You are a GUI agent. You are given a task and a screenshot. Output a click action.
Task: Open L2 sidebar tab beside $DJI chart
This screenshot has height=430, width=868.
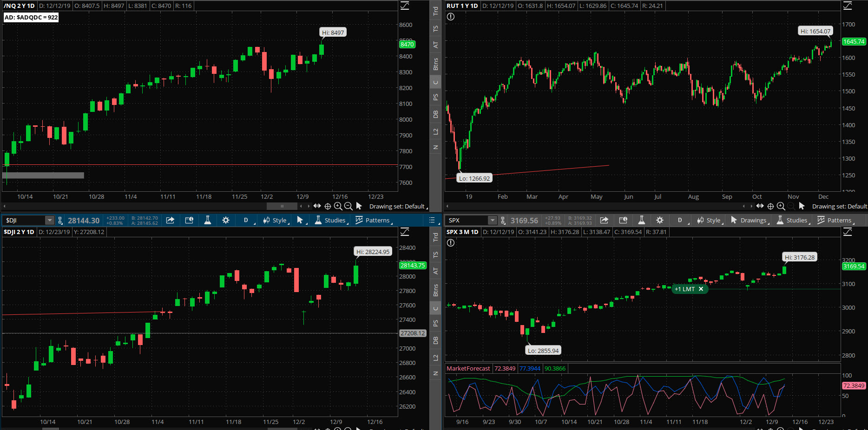click(x=435, y=358)
